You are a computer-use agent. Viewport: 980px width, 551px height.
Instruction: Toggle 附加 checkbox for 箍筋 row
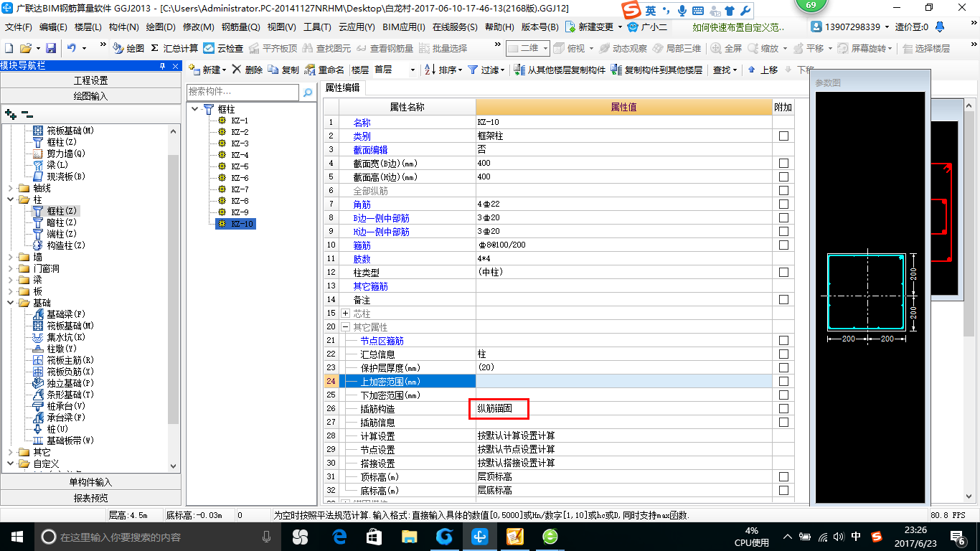point(783,245)
